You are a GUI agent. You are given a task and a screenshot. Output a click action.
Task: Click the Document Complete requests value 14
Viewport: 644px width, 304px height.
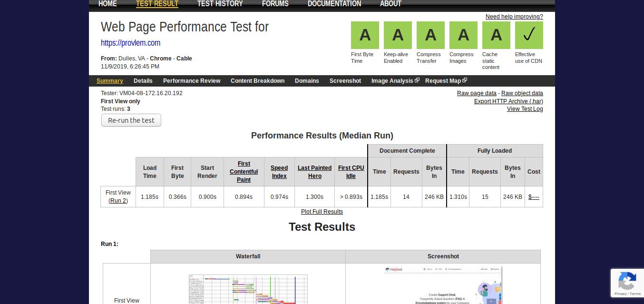pos(406,197)
